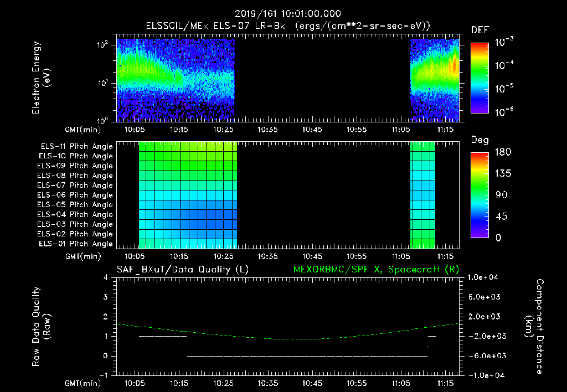Click the 10^-6 value on DEF scale
Screen dimensions: 567x392
coord(504,112)
